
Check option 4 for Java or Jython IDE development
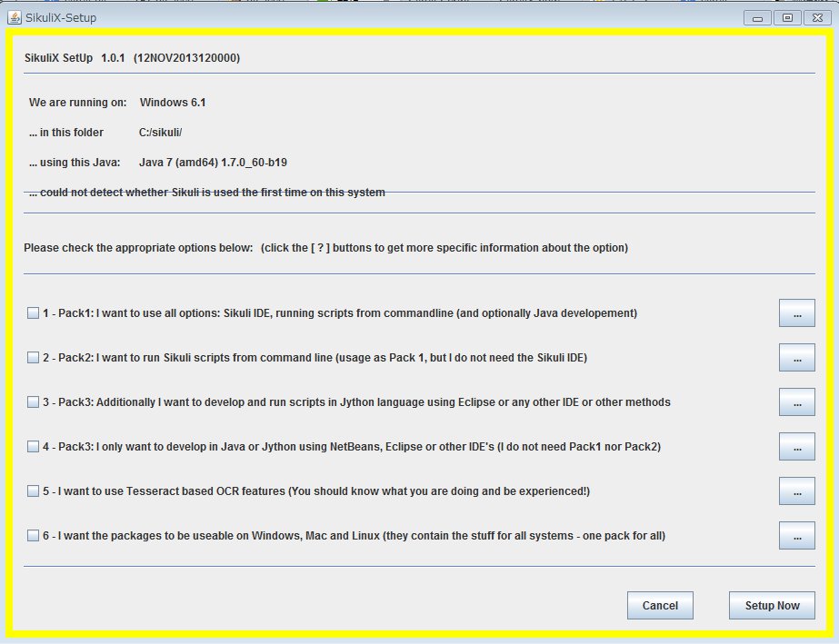coord(33,446)
